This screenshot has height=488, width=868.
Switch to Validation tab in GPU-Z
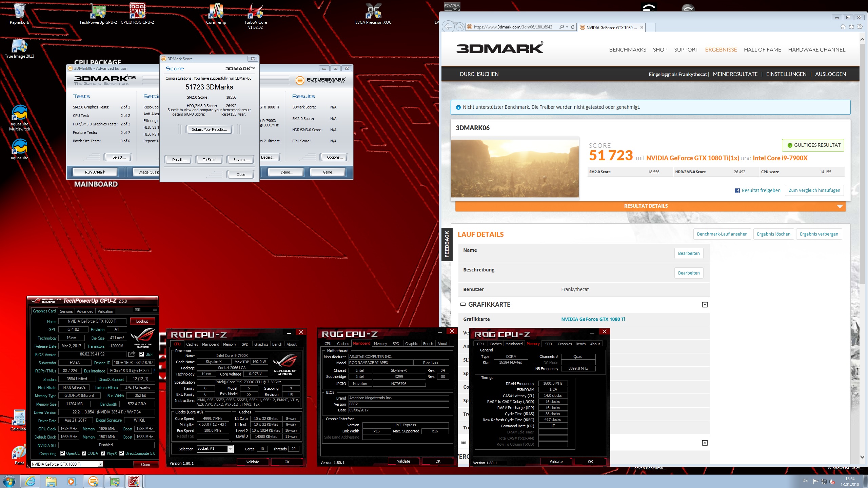[105, 311]
